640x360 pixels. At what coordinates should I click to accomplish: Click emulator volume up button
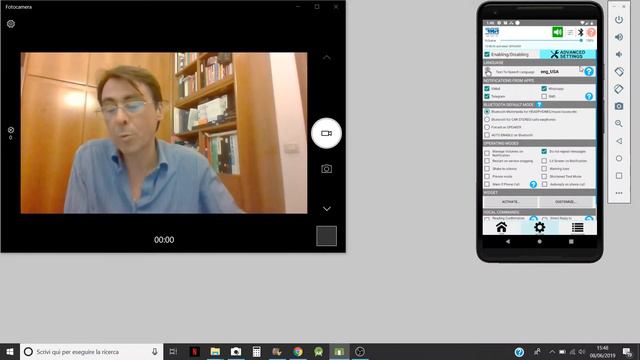click(619, 37)
